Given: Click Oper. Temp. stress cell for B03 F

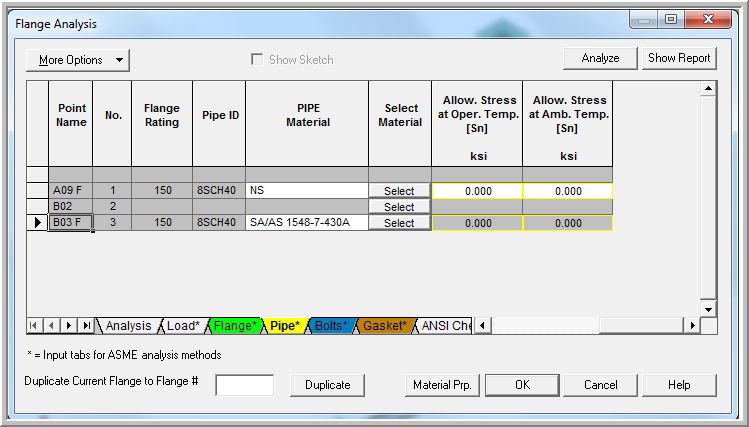Looking at the screenshot, I should click(x=477, y=223).
